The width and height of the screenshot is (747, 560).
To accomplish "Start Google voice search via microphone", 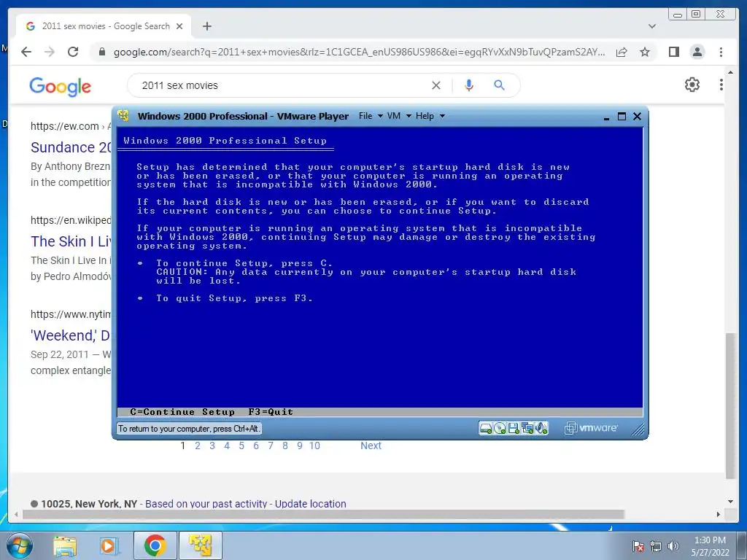I will 469,85.
